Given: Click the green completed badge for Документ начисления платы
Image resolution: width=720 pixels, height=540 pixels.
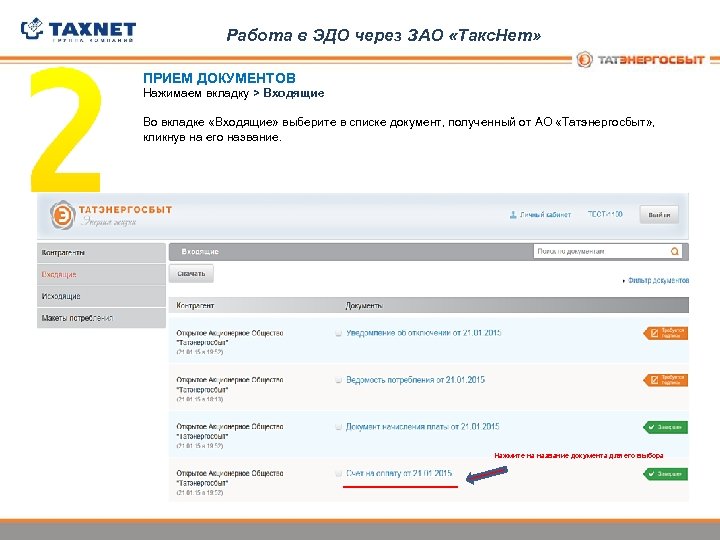Looking at the screenshot, I should 666,427.
